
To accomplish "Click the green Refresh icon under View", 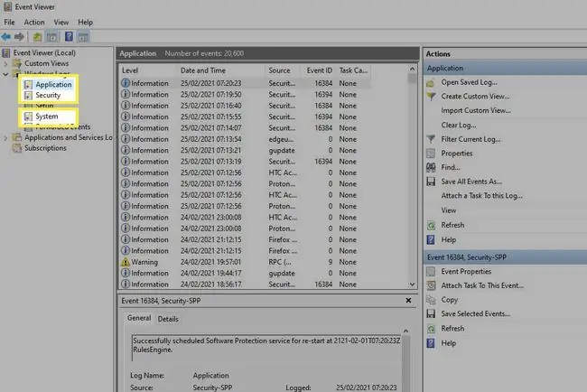I will [431, 225].
